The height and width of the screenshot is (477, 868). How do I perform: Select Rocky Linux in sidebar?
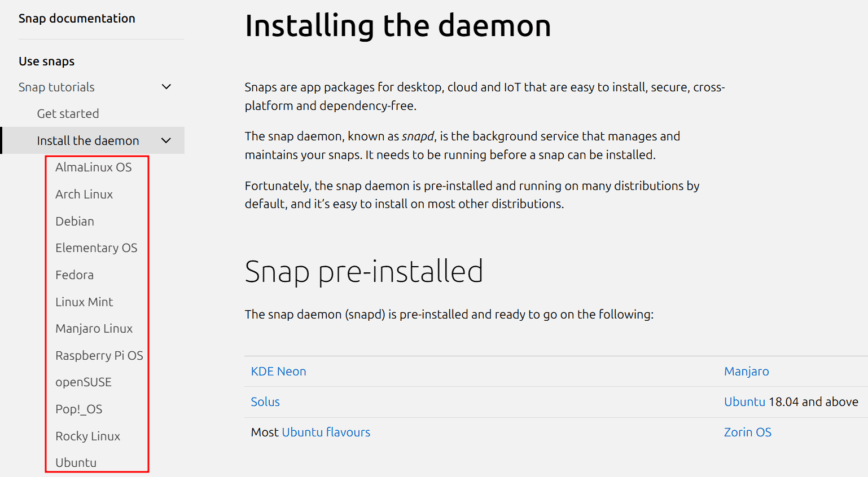(x=88, y=436)
